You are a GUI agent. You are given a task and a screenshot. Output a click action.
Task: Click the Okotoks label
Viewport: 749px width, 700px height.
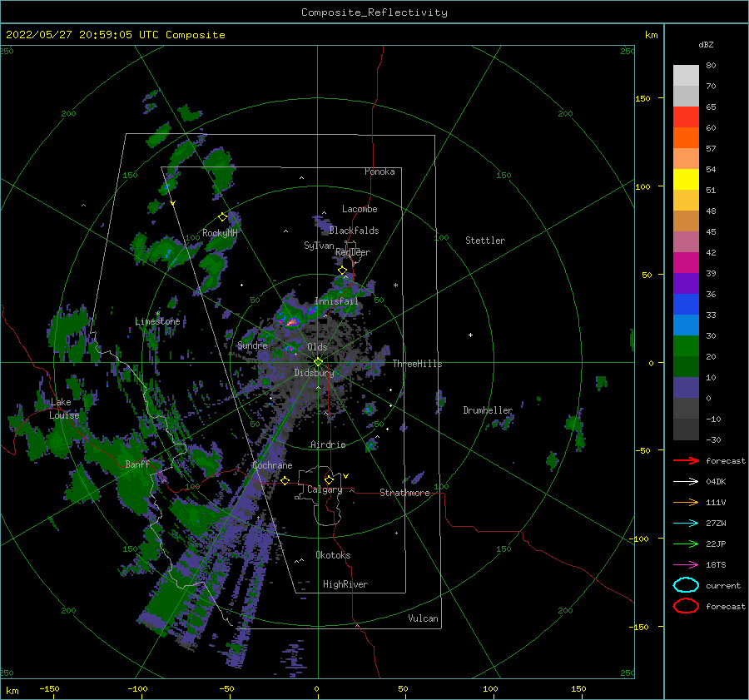pyautogui.click(x=333, y=555)
